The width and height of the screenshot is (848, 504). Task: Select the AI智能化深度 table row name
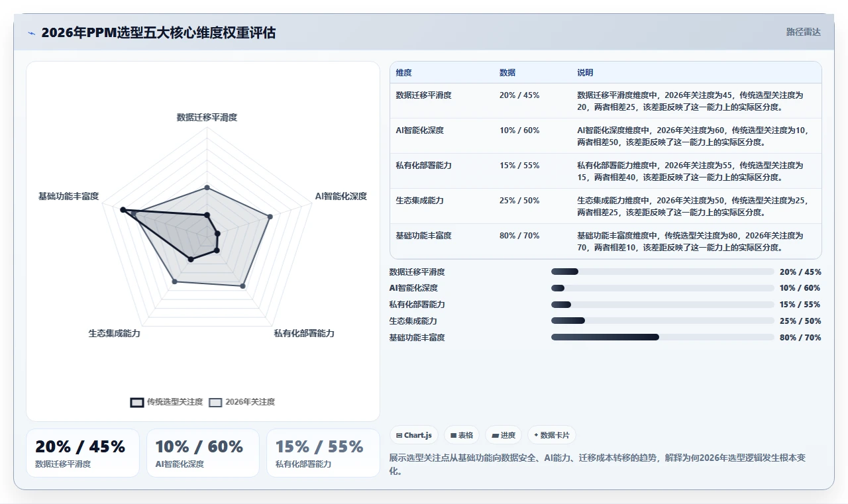[419, 130]
